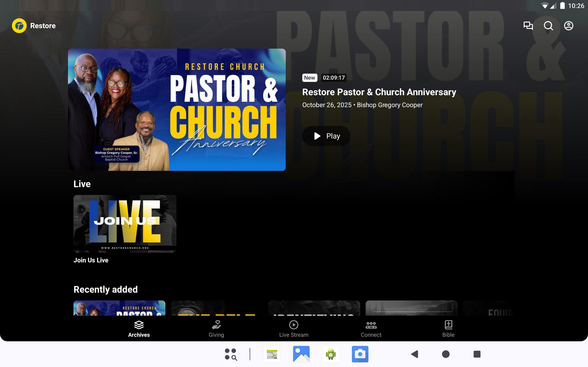Click the yellow Restore church logo
Viewport: 588px width, 367px height.
point(19,26)
